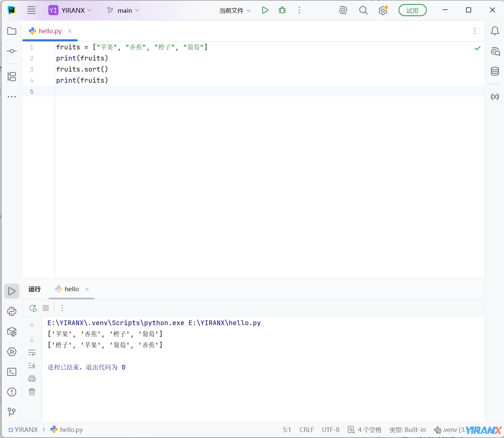Change CRLF line separator

click(307, 430)
